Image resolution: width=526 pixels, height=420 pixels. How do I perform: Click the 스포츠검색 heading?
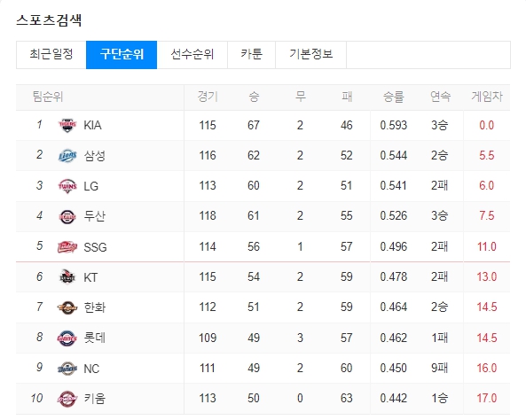(x=49, y=20)
